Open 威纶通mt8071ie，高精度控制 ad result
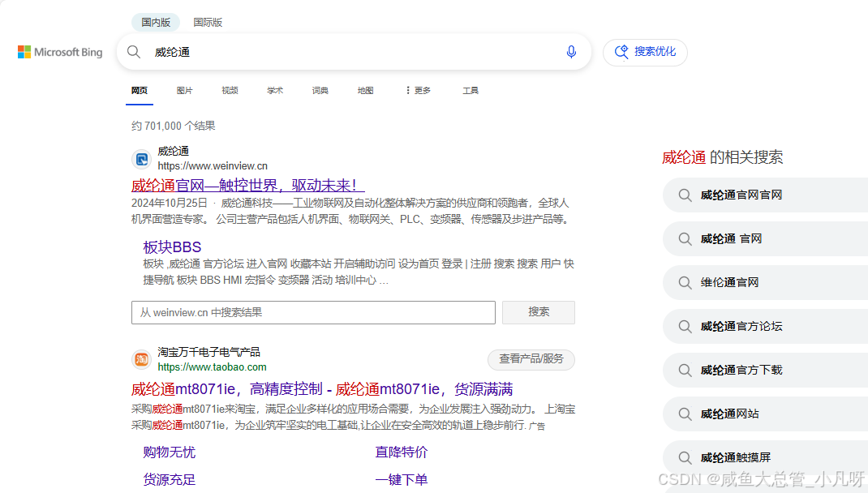 (x=322, y=389)
